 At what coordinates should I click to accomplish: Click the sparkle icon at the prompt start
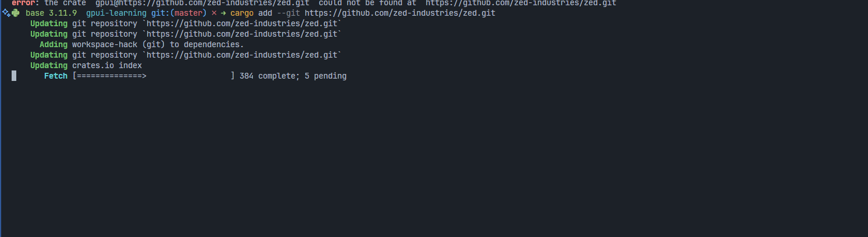[x=6, y=13]
